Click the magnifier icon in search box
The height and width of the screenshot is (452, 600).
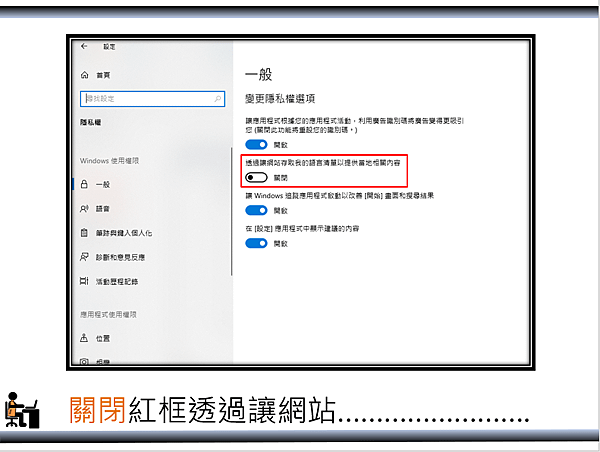(218, 99)
